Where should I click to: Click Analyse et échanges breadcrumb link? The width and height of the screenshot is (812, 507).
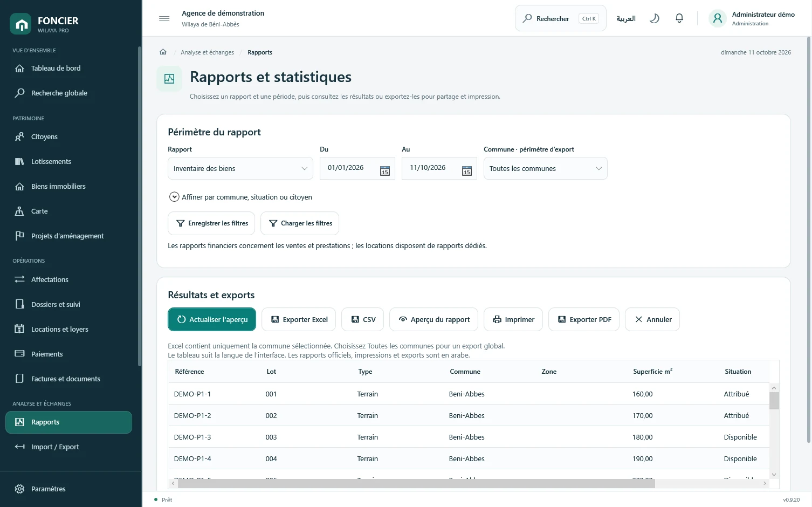(x=208, y=52)
